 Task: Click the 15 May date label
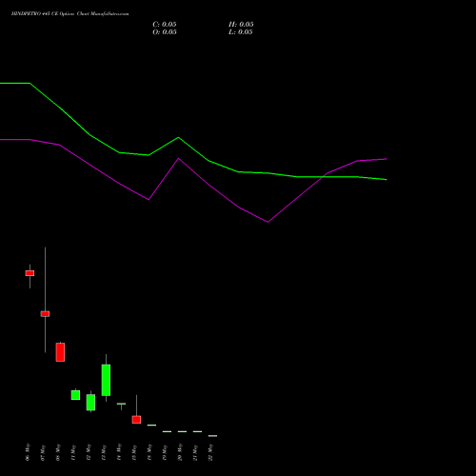pyautogui.click(x=134, y=452)
